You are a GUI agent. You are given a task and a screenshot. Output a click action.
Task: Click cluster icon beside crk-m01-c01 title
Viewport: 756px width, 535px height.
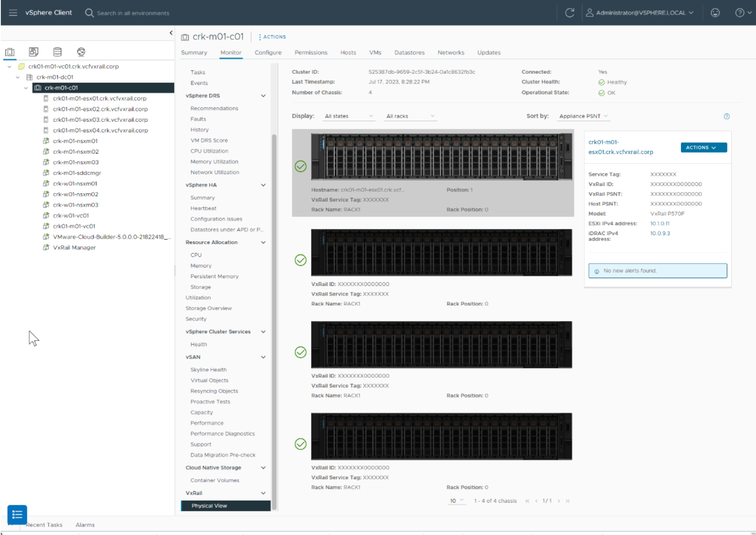[x=185, y=37]
